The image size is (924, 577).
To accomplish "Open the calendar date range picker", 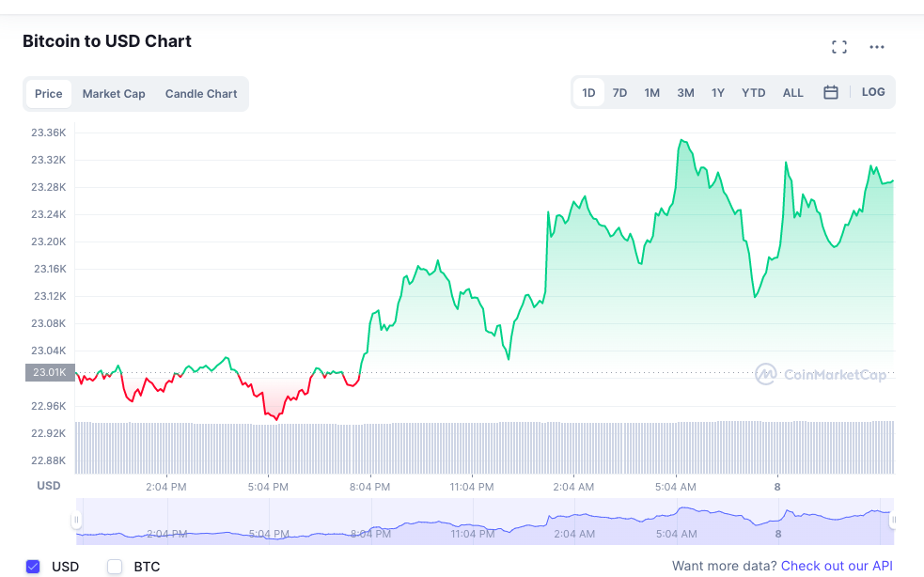I will [x=831, y=92].
